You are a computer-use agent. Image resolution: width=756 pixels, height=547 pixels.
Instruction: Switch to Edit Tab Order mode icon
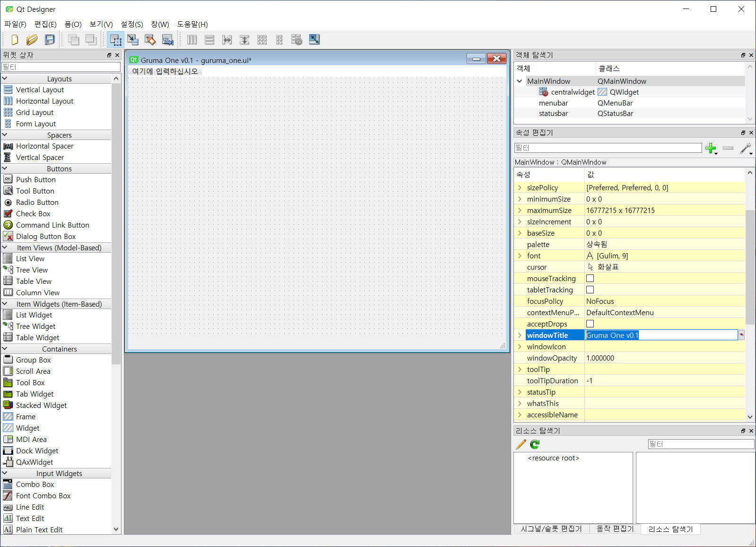168,40
